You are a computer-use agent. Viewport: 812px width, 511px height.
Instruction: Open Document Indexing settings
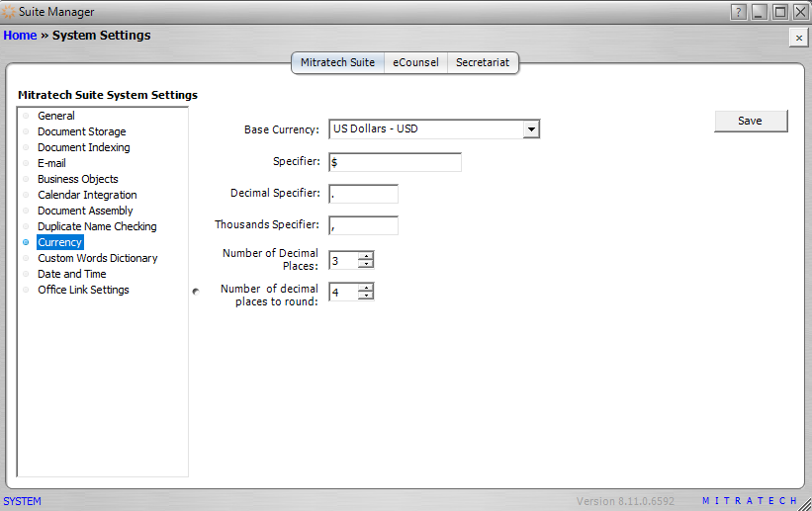point(83,147)
